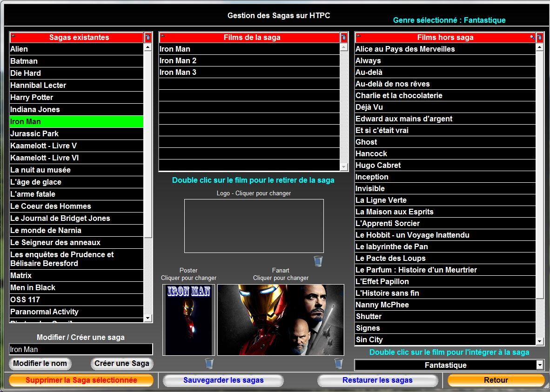Click the copy icon in Films de la saga header

344,38
